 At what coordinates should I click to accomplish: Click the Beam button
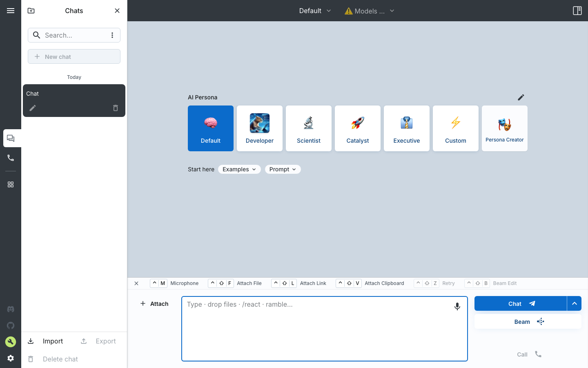[x=528, y=322]
